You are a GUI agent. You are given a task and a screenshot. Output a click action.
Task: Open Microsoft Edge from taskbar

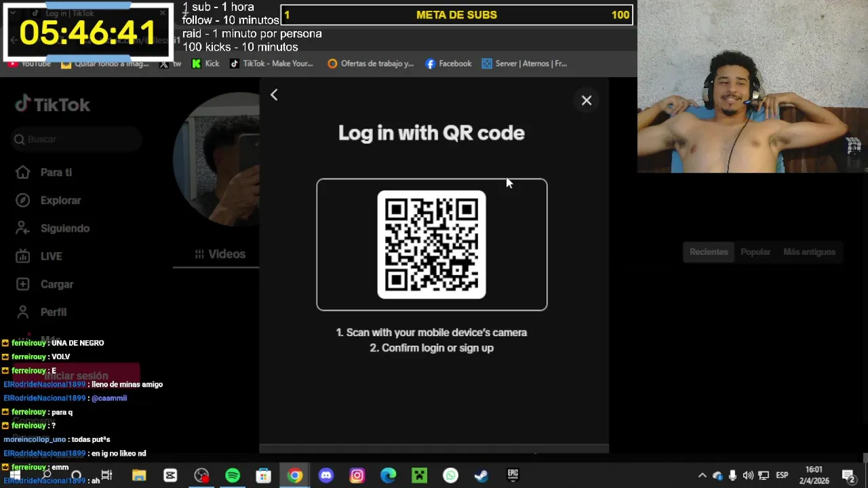[388, 476]
